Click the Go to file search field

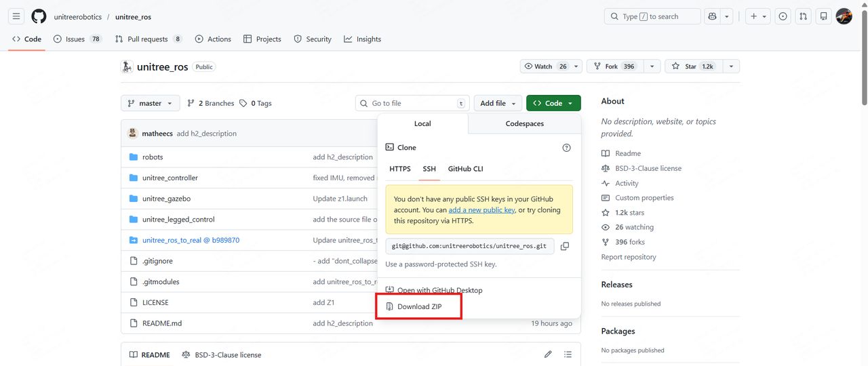click(412, 103)
